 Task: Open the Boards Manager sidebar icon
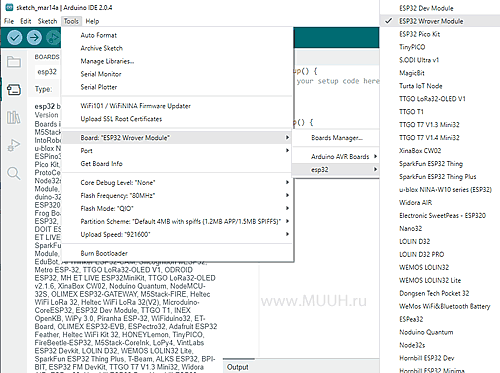coord(14,89)
